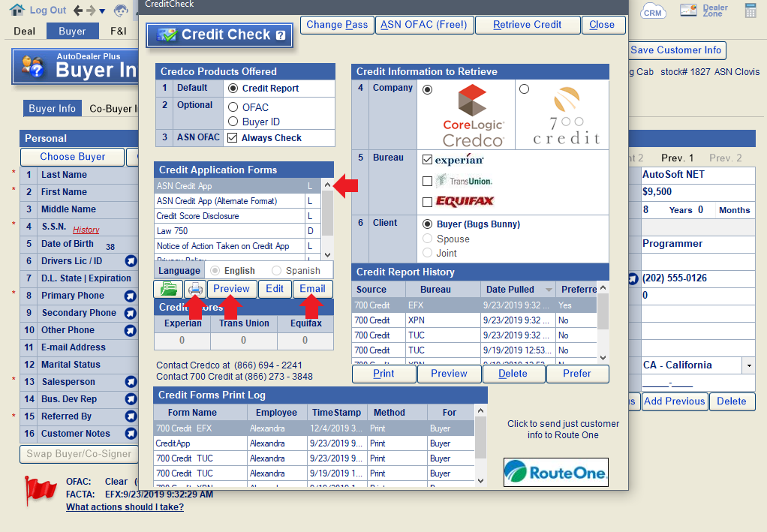767x532 pixels.
Task: Click the Credit Report History vertical scrollbar thumb
Action: coord(603,312)
